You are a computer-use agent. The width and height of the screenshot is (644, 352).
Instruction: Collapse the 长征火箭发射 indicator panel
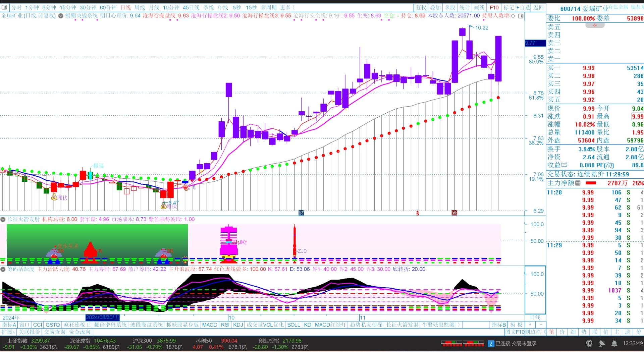(3, 219)
